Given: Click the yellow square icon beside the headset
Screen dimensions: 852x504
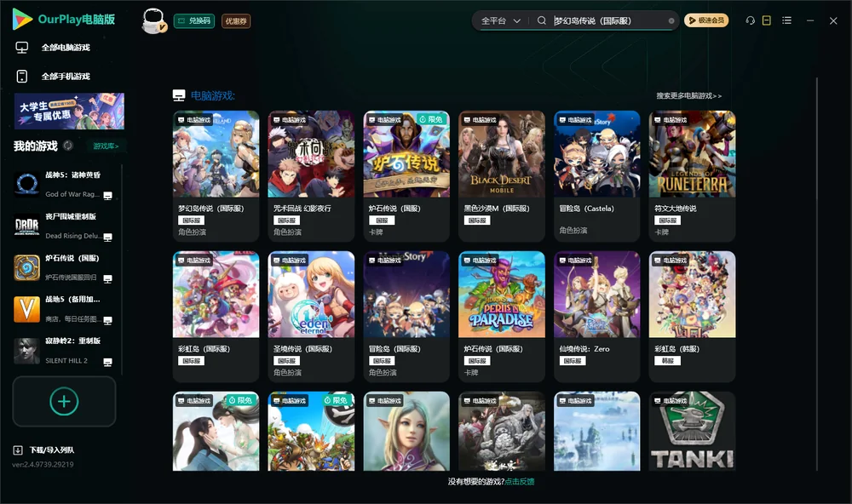Looking at the screenshot, I should (x=767, y=20).
